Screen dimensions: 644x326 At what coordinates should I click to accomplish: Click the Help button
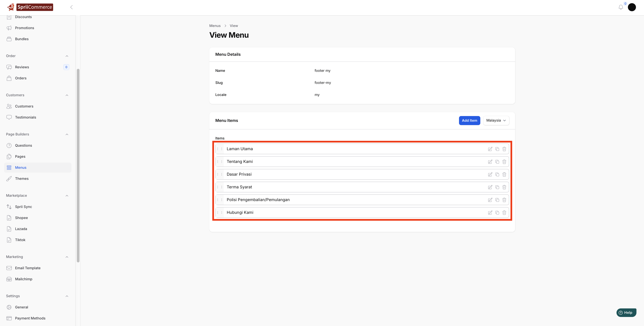click(626, 312)
